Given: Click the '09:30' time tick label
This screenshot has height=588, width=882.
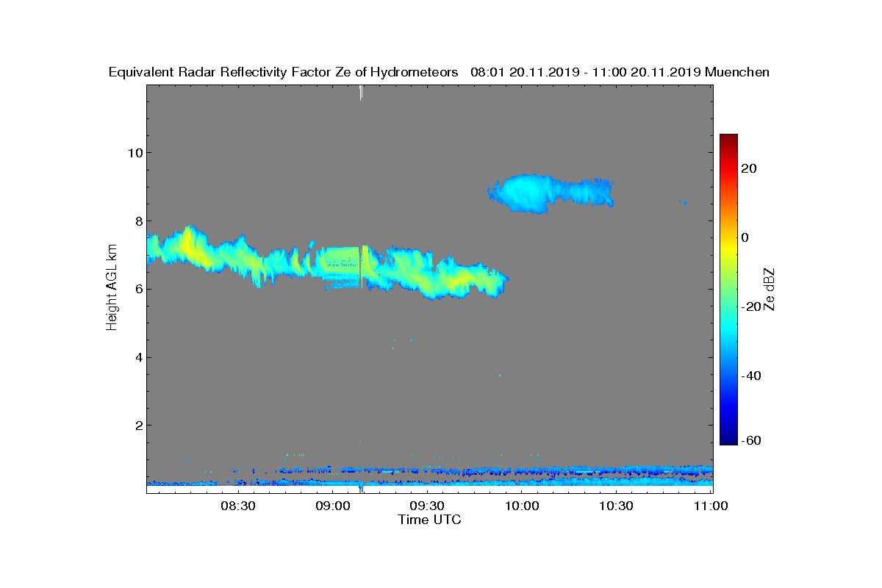Looking at the screenshot, I should coord(427,506).
